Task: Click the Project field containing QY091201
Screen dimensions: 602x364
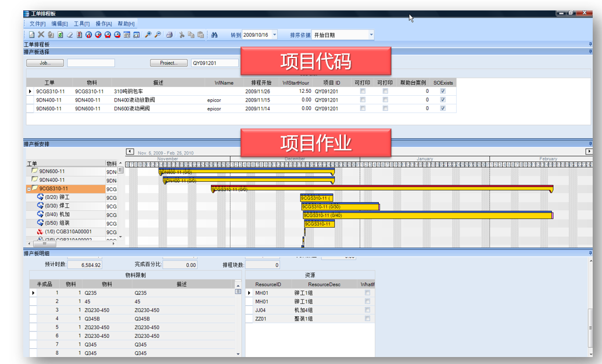Action: click(215, 63)
